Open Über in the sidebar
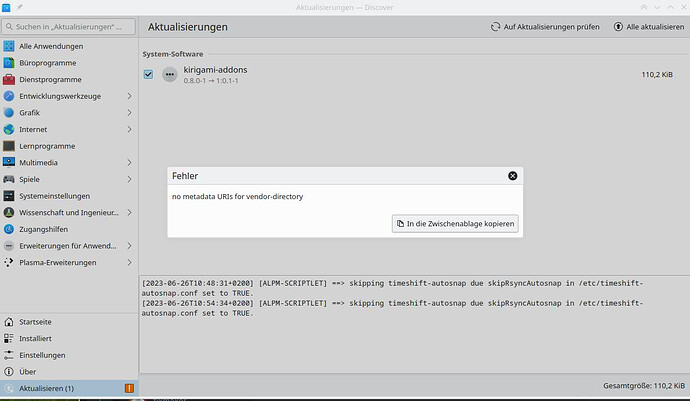The image size is (690, 401). pyautogui.click(x=69, y=372)
